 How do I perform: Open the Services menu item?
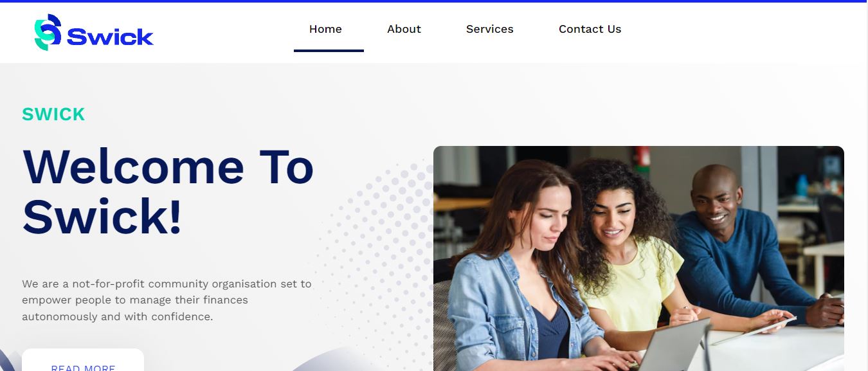tap(490, 29)
